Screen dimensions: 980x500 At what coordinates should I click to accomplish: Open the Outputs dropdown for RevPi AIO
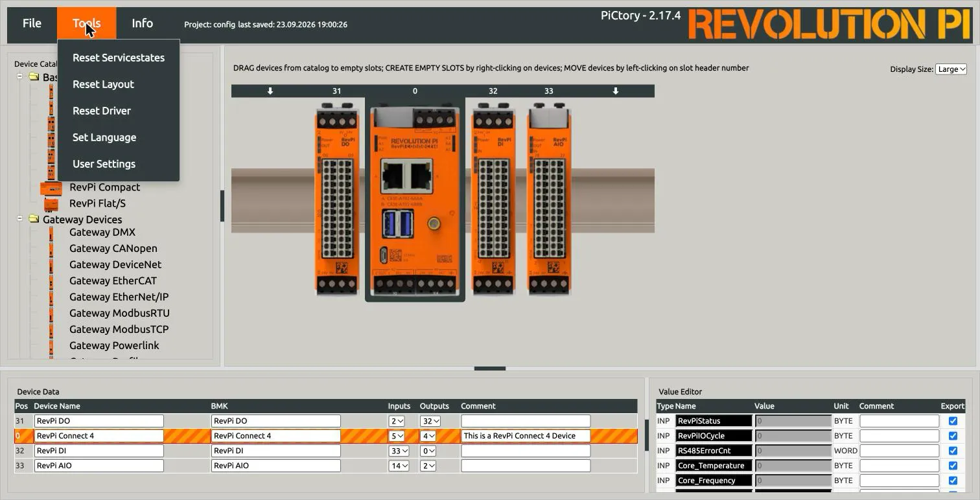(x=428, y=466)
